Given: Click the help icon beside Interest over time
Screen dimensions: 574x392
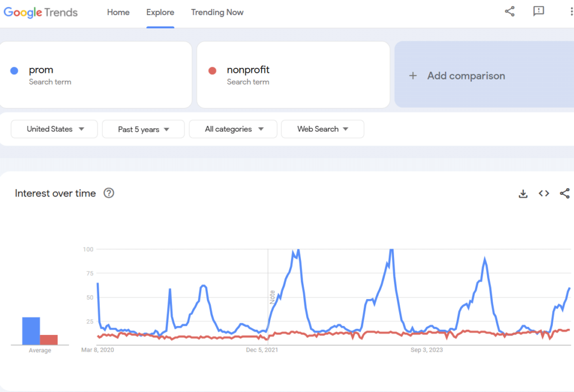Looking at the screenshot, I should pos(109,193).
